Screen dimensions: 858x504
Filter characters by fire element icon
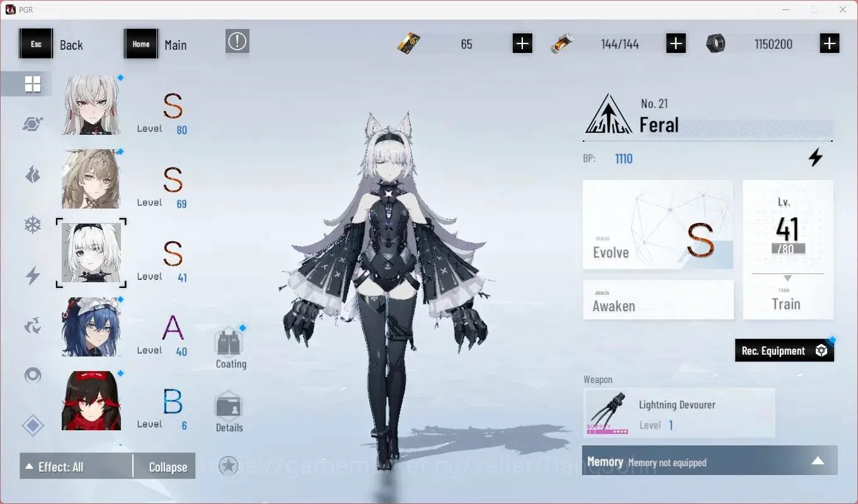coord(33,175)
